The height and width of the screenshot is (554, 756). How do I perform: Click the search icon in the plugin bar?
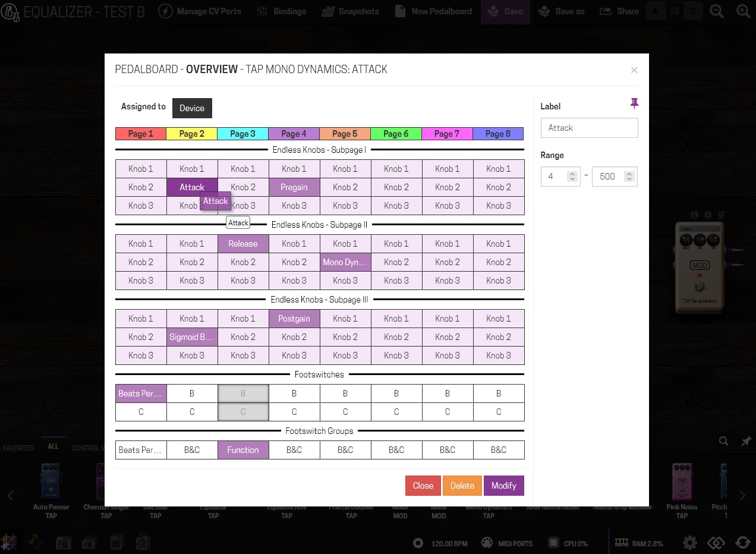coord(723,441)
